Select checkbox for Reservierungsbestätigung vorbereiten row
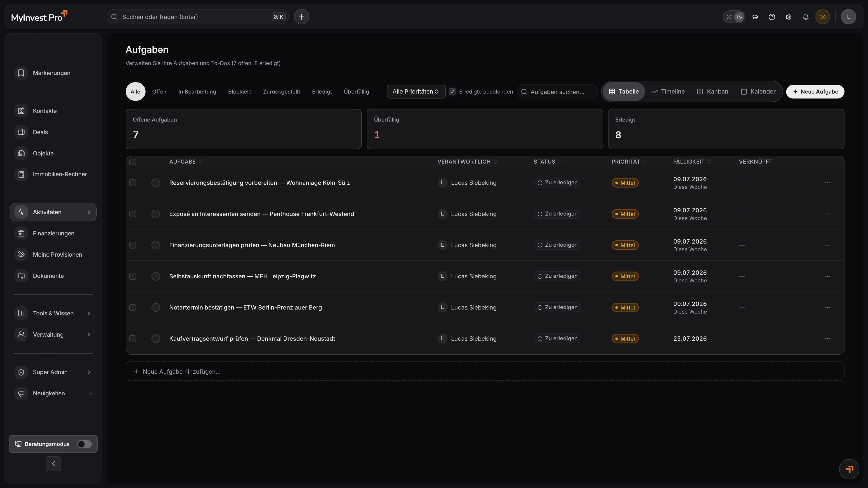The image size is (868, 488). (133, 183)
